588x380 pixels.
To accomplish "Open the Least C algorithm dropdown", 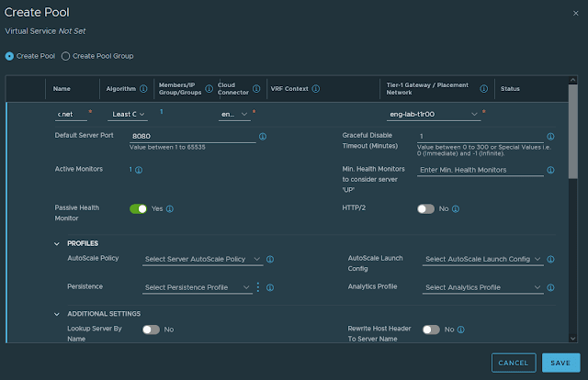I will click(x=128, y=115).
